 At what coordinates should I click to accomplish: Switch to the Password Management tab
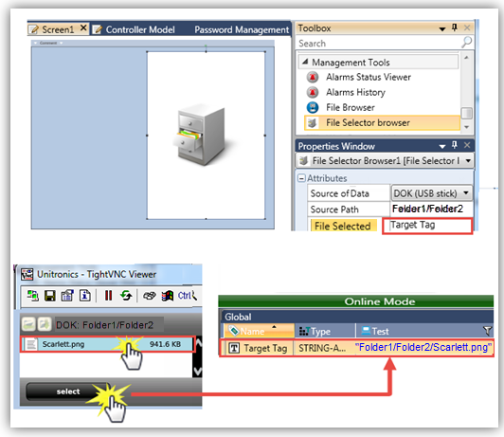242,29
